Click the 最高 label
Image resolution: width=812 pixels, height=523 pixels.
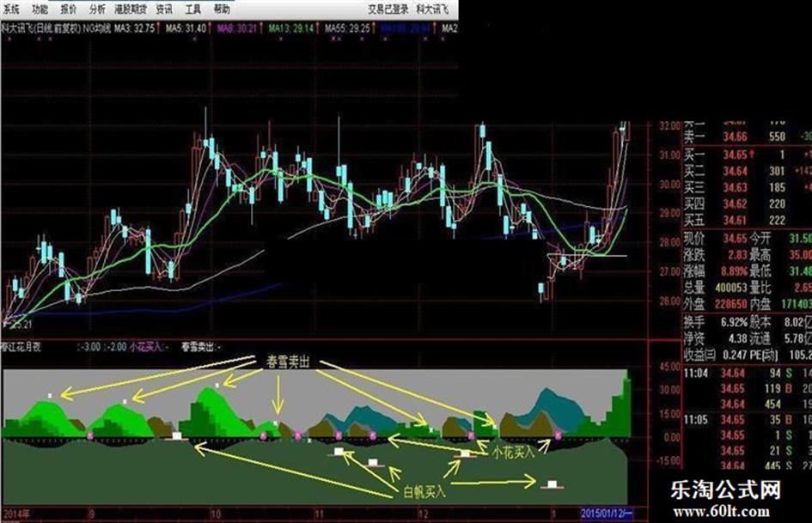[x=760, y=255]
